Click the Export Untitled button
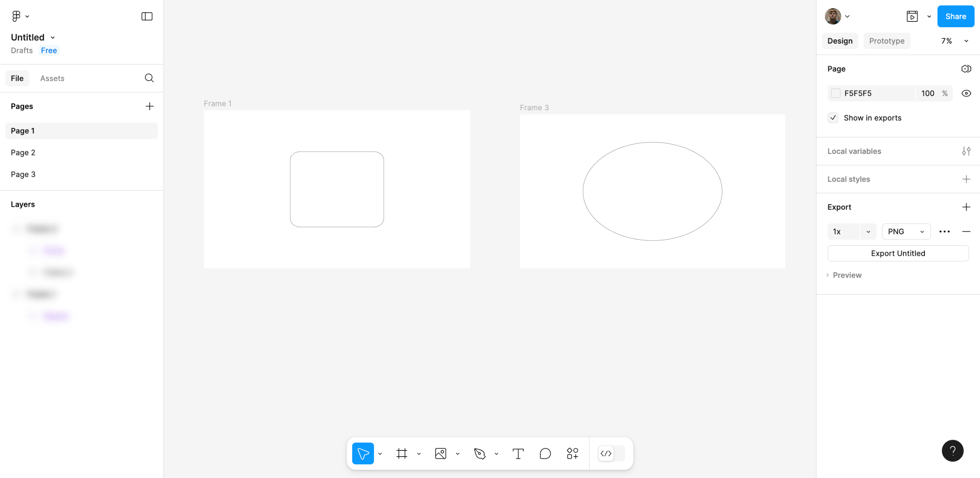This screenshot has height=478, width=980. 898,253
